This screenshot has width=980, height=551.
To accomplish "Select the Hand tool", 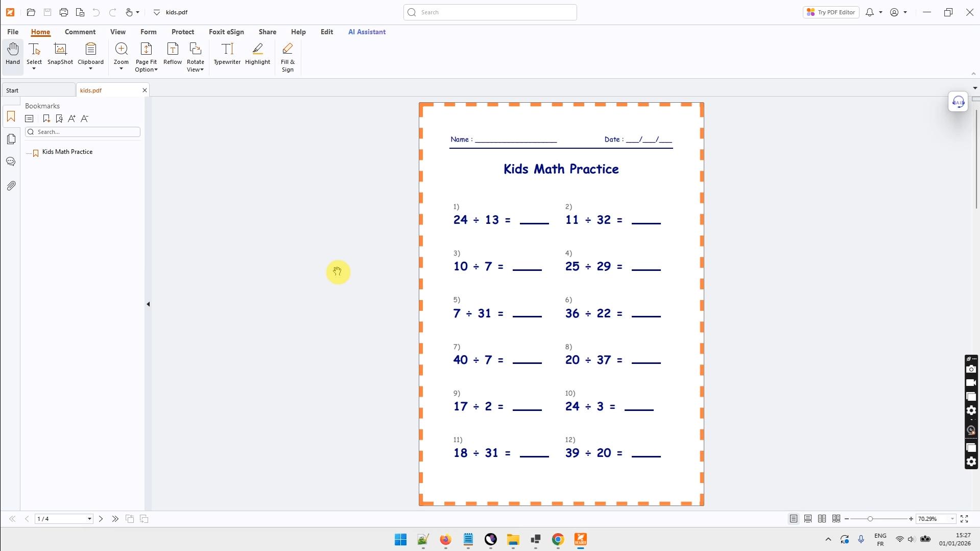I will [x=13, y=54].
